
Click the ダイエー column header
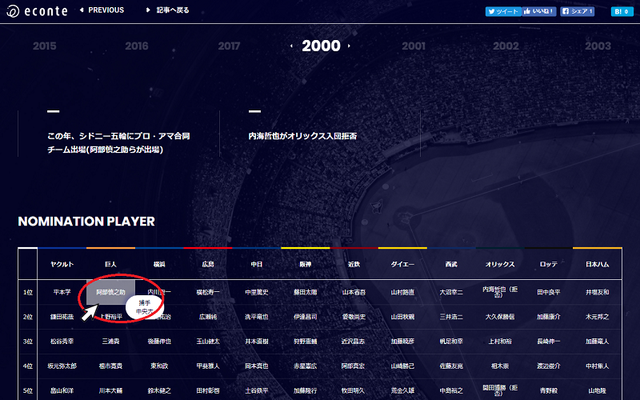(402, 264)
